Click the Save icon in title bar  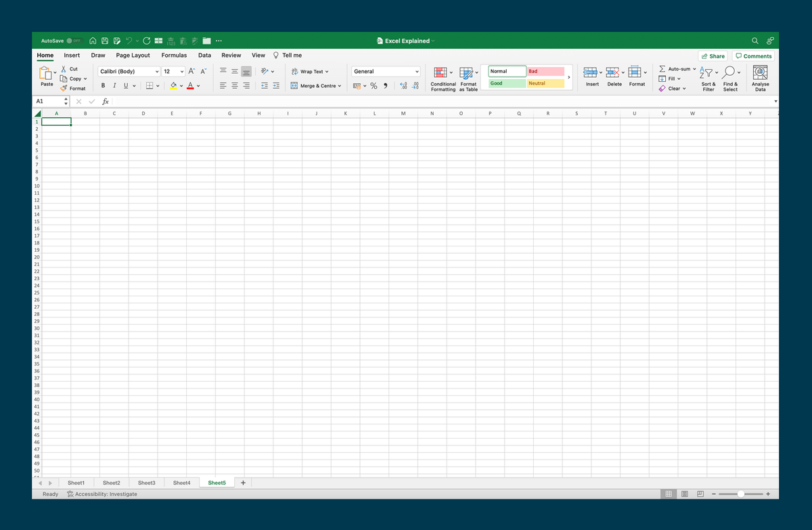[106, 41]
